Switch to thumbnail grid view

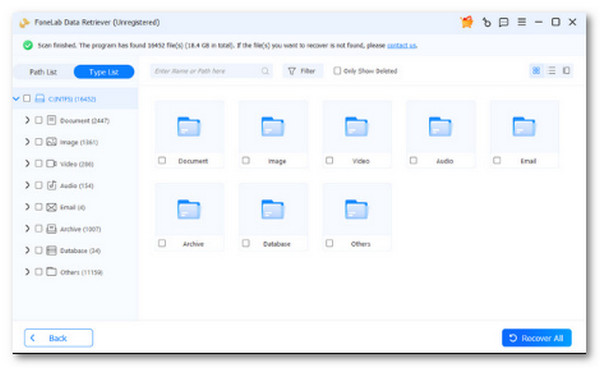[536, 70]
